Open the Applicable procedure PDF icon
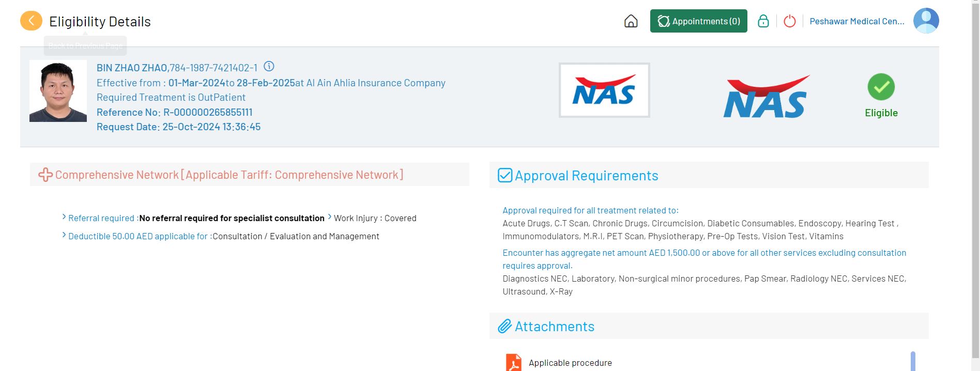 513,362
